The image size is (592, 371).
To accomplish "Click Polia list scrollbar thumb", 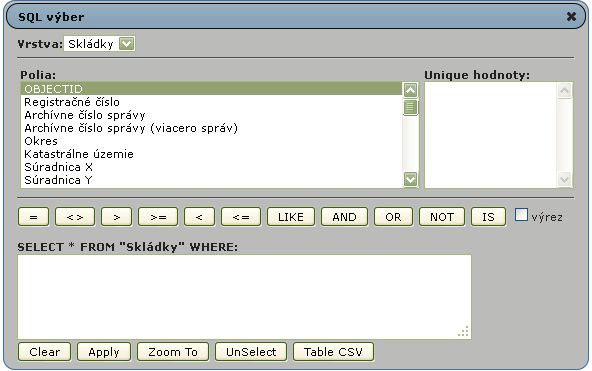I will [410, 107].
